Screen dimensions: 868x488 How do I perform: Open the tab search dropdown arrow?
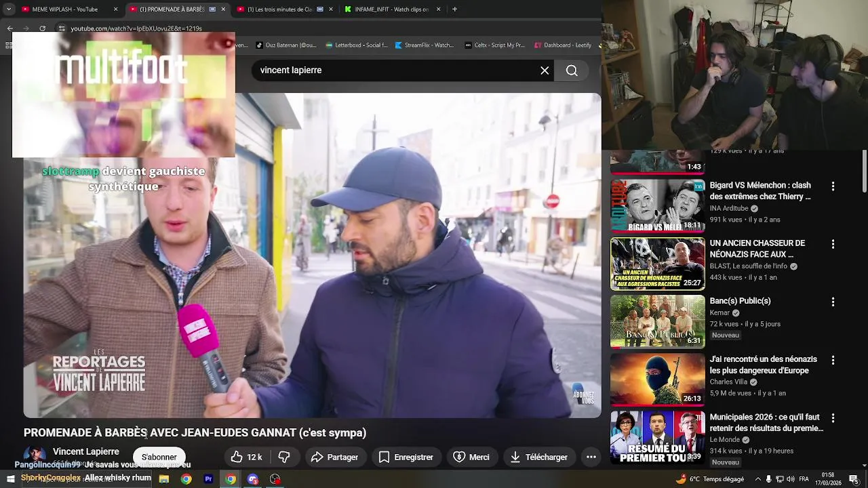(8, 9)
